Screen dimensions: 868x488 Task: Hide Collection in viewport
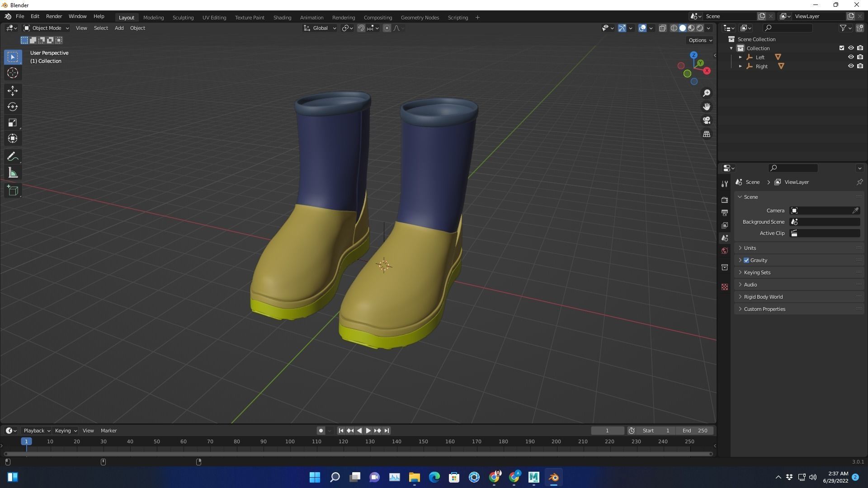click(x=851, y=48)
